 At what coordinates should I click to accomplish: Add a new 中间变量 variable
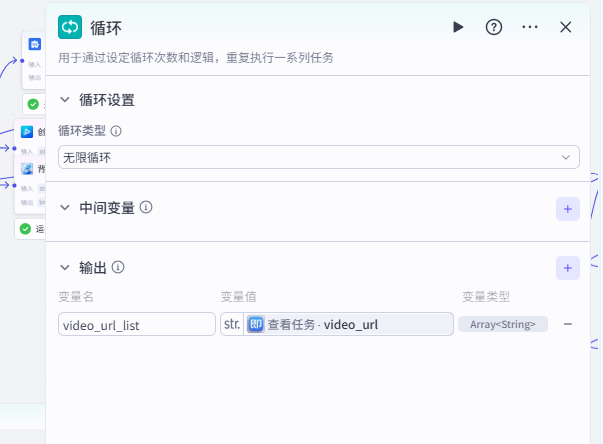click(x=567, y=208)
